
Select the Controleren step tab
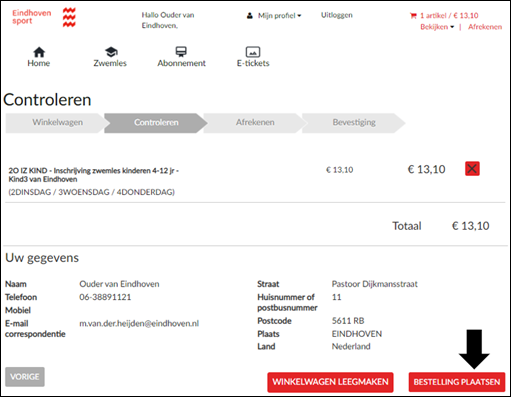tap(156, 123)
